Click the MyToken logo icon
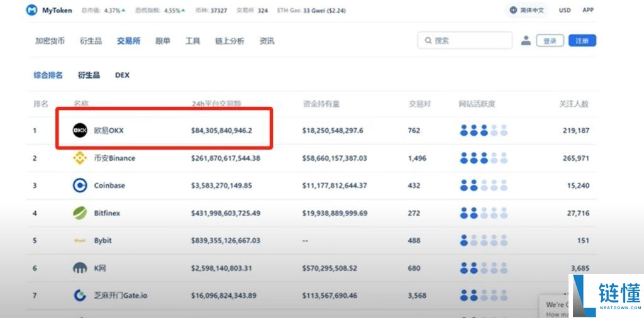This screenshot has height=318, width=644. click(x=31, y=11)
